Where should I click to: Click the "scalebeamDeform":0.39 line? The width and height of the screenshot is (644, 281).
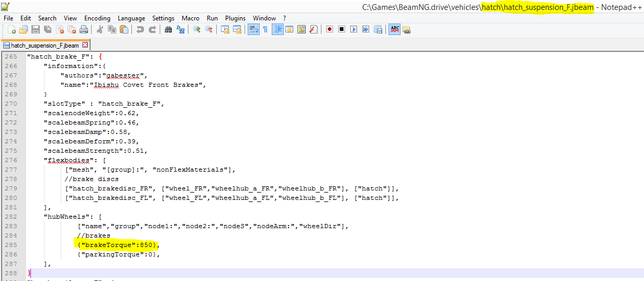click(91, 141)
